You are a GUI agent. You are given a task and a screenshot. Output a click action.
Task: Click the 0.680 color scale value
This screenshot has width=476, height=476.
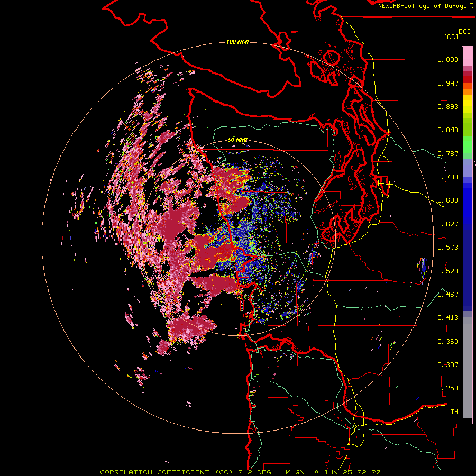click(x=448, y=200)
